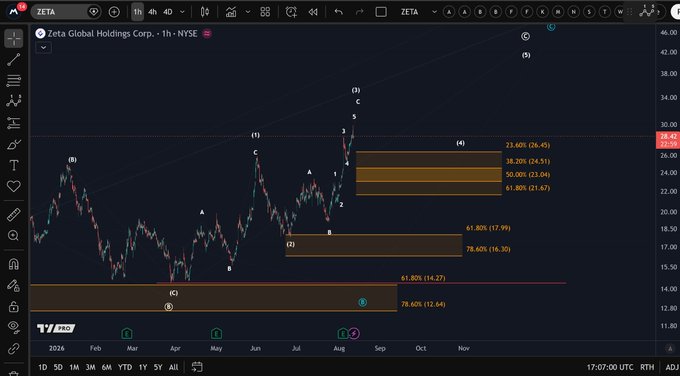This screenshot has height=376, width=680.
Task: Set the date range to 1D
Action: pos(42,367)
